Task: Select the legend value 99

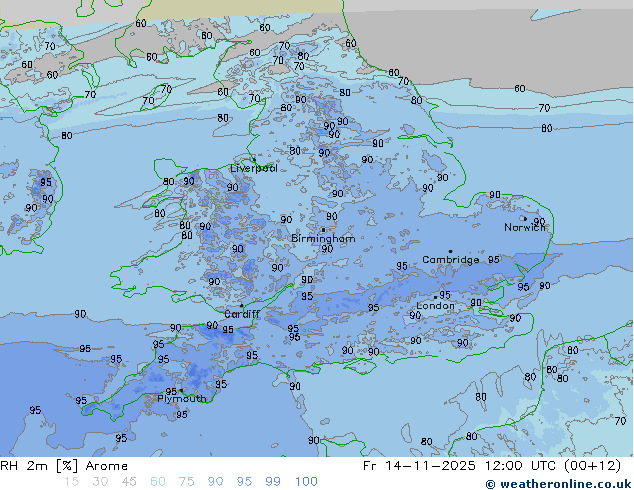Action: pyautogui.click(x=273, y=482)
